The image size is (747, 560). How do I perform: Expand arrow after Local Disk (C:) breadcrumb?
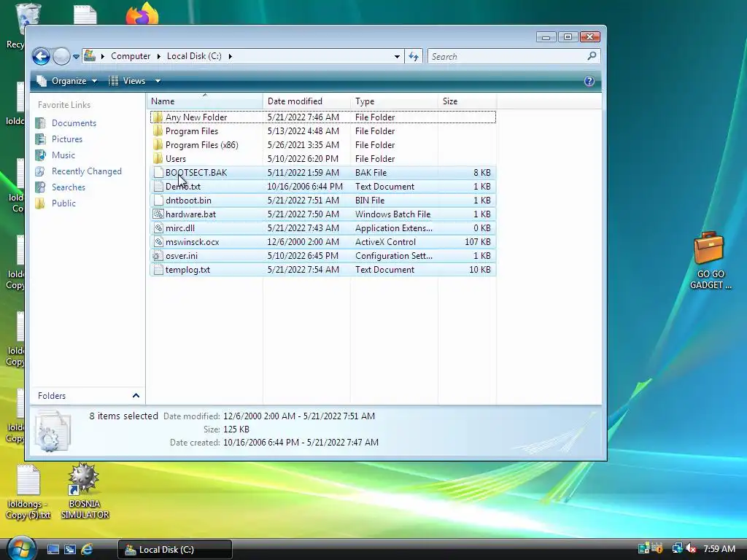(x=230, y=56)
